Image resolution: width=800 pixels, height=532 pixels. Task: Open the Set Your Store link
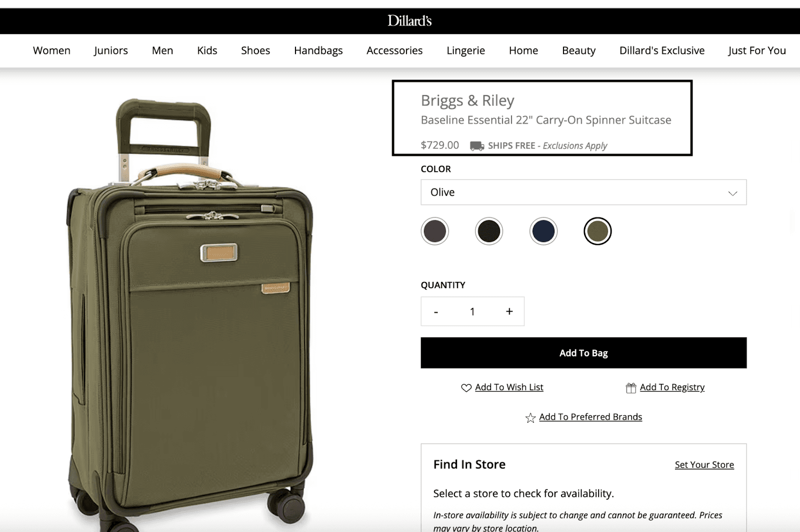point(704,465)
